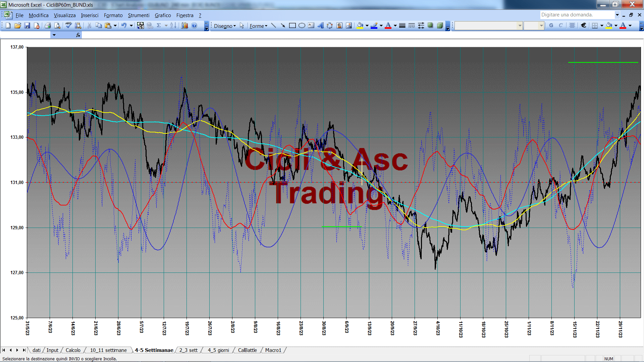Switch to the CalBattle sheet tab
The image size is (644, 362).
pyautogui.click(x=247, y=350)
